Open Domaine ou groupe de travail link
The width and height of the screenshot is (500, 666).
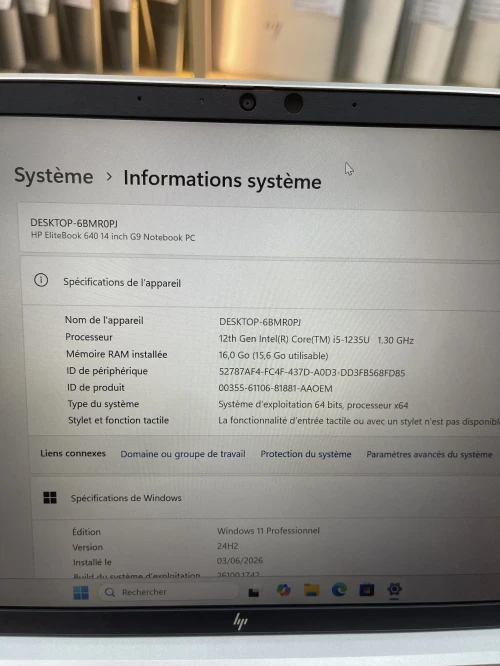pos(183,454)
